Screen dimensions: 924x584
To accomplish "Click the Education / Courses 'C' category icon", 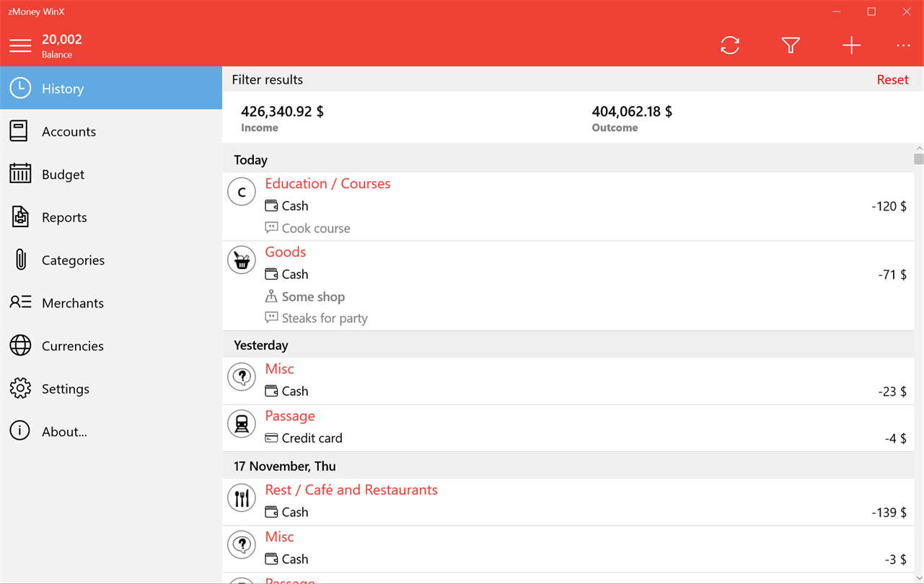I will pos(242,192).
